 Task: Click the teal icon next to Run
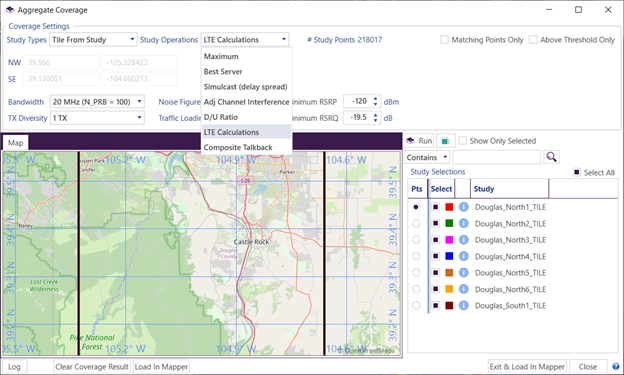coord(446,141)
